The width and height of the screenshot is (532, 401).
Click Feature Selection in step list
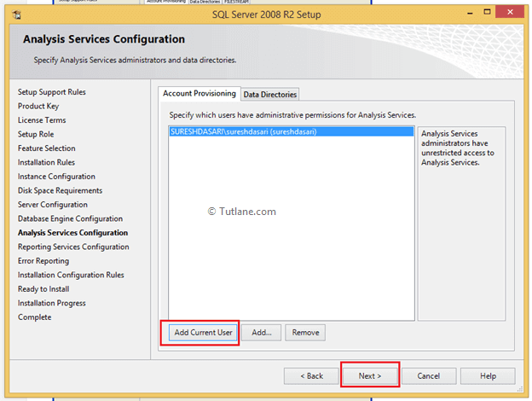tap(47, 148)
